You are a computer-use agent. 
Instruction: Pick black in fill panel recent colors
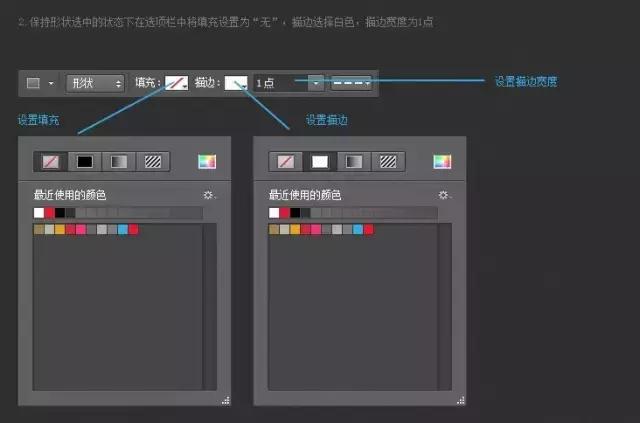(x=60, y=213)
